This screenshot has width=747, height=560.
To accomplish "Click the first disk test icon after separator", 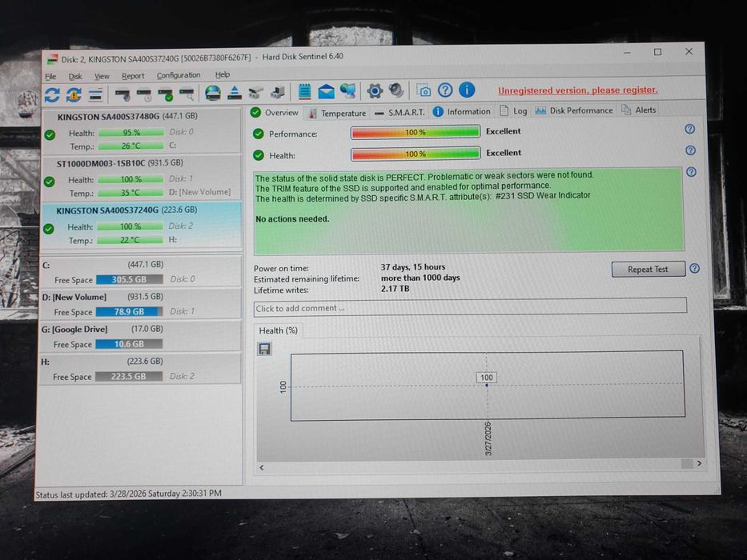I will 123,94.
